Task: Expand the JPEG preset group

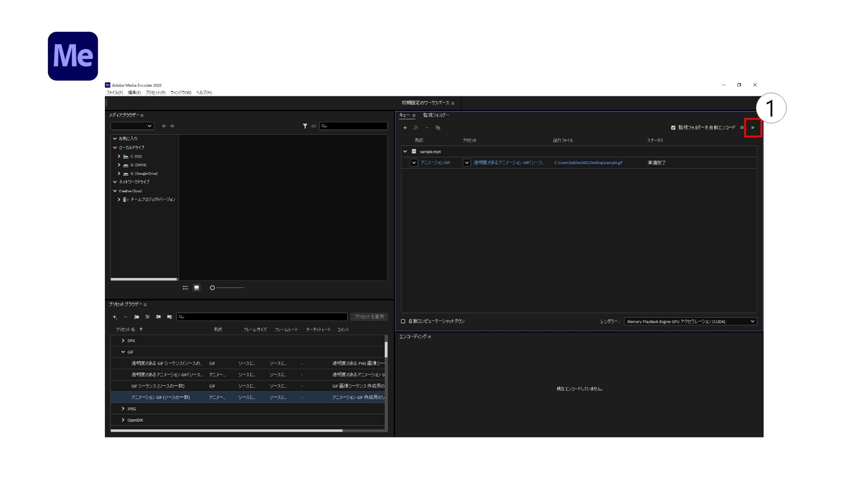Action: click(123, 408)
